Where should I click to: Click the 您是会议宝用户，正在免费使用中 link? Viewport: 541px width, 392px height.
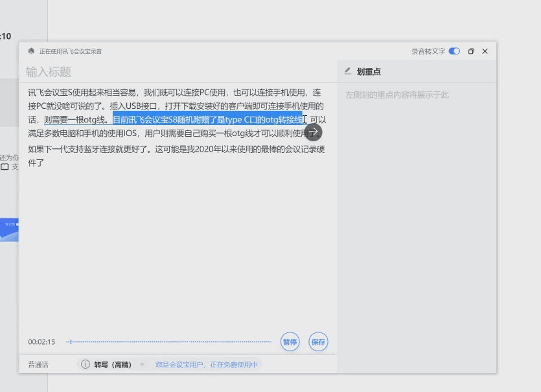tap(206, 364)
